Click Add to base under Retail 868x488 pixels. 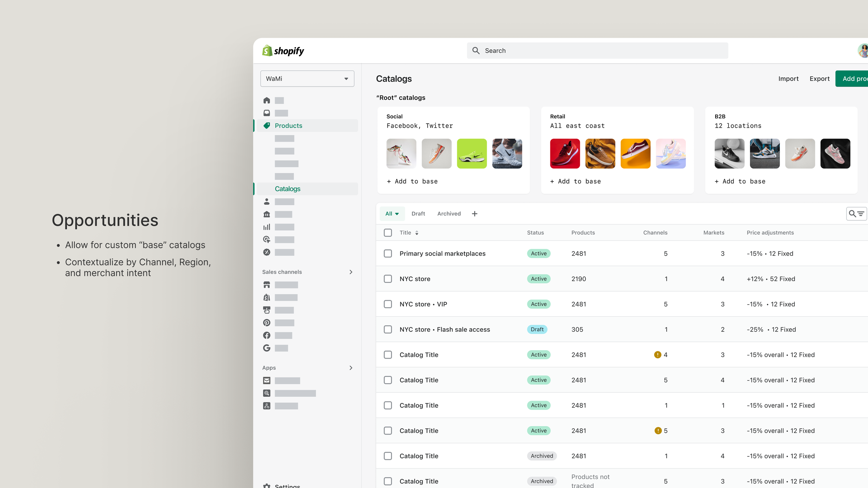coord(575,181)
